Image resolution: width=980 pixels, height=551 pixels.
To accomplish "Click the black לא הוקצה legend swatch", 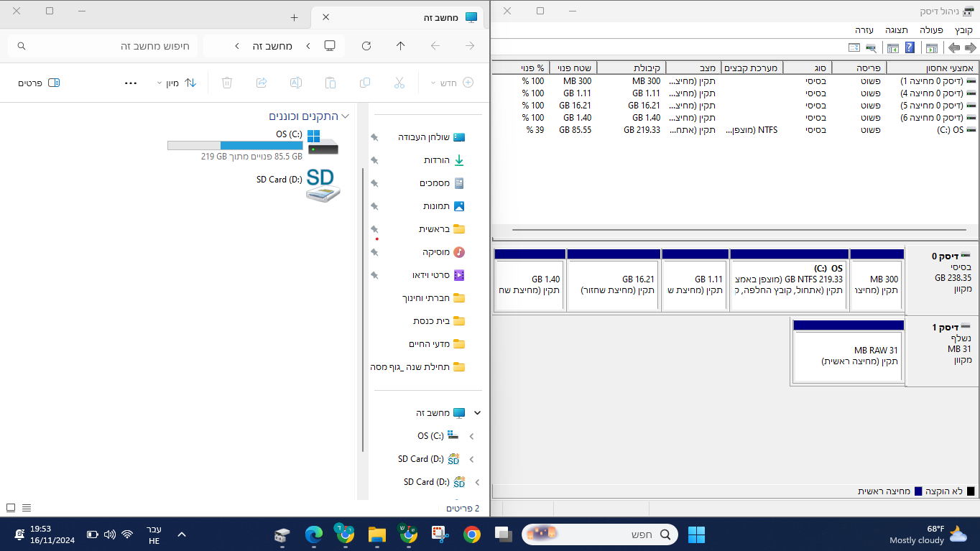I will coord(971,491).
